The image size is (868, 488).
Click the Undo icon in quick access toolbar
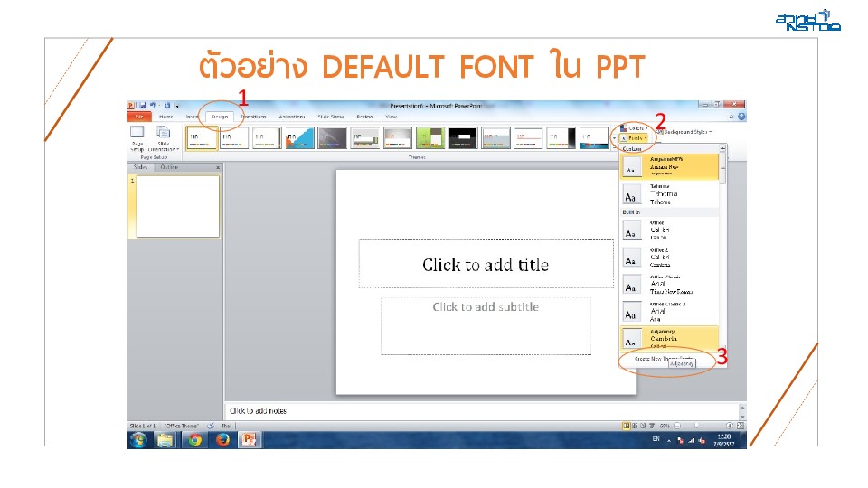coord(152,105)
